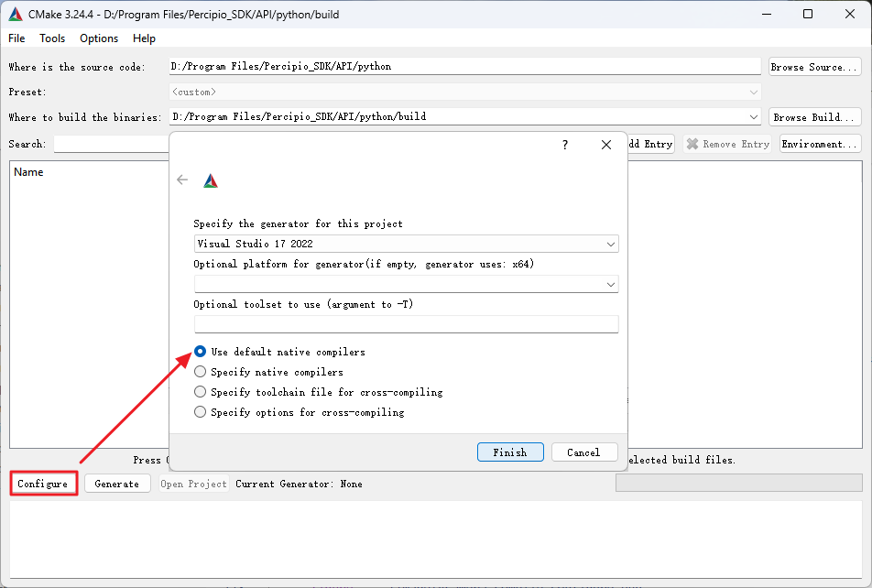Close the generator dialog with X
The height and width of the screenshot is (588, 872).
click(605, 145)
